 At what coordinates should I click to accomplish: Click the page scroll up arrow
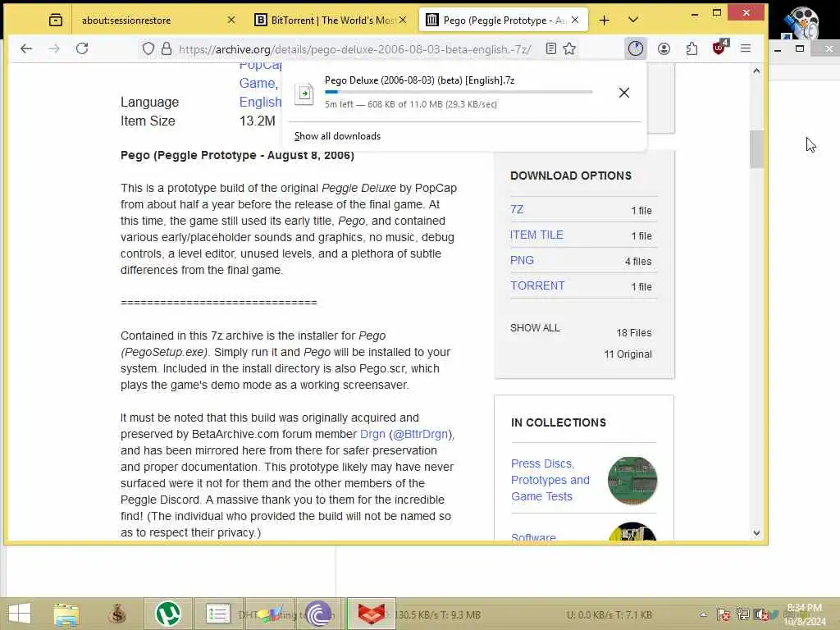click(x=756, y=71)
